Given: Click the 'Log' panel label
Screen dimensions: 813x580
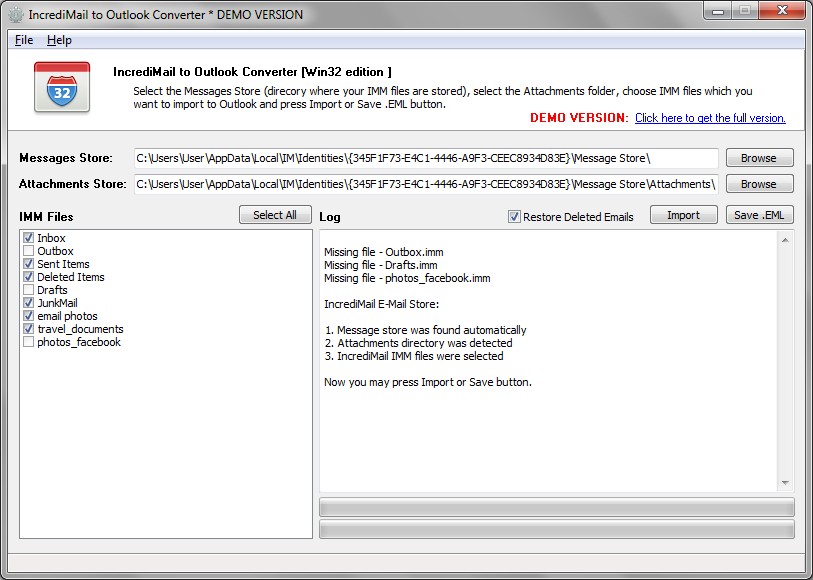Looking at the screenshot, I should click(x=330, y=217).
